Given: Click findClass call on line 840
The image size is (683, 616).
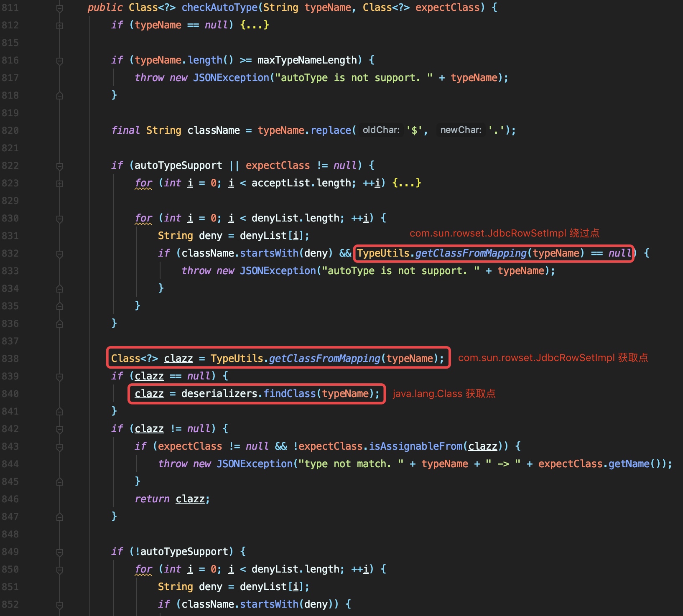Looking at the screenshot, I should tap(290, 394).
